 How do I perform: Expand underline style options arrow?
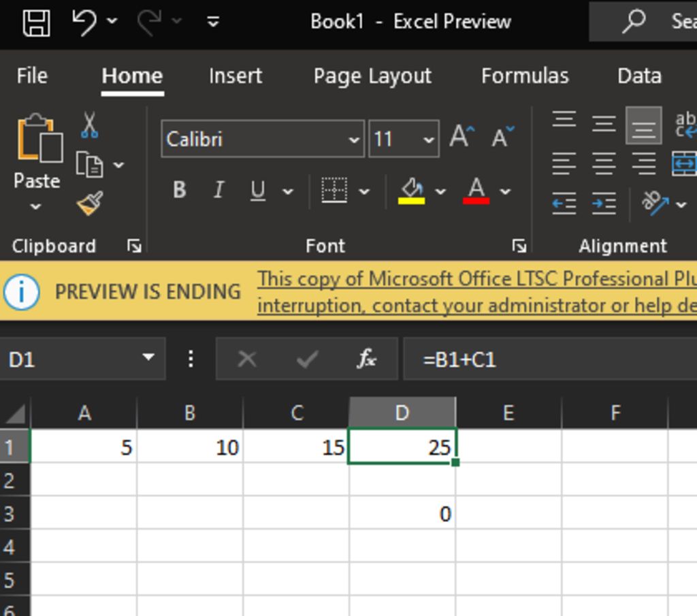(x=288, y=191)
